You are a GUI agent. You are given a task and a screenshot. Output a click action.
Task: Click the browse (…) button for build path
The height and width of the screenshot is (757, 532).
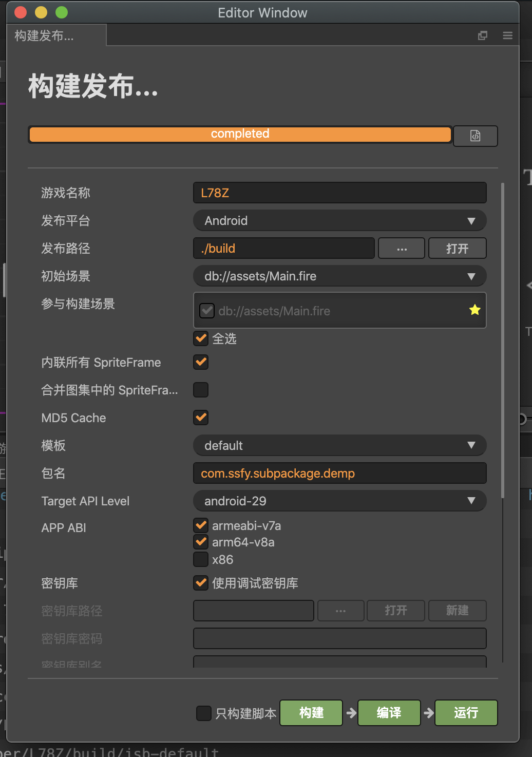point(402,249)
